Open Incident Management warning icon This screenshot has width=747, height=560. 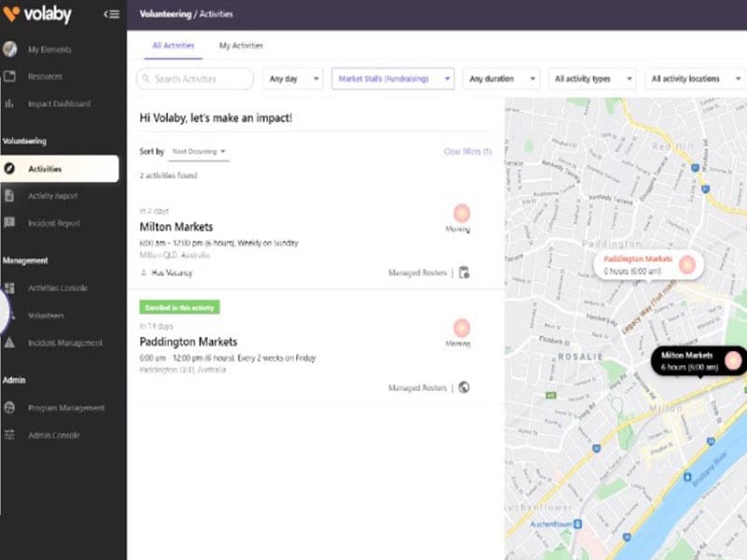click(x=9, y=343)
